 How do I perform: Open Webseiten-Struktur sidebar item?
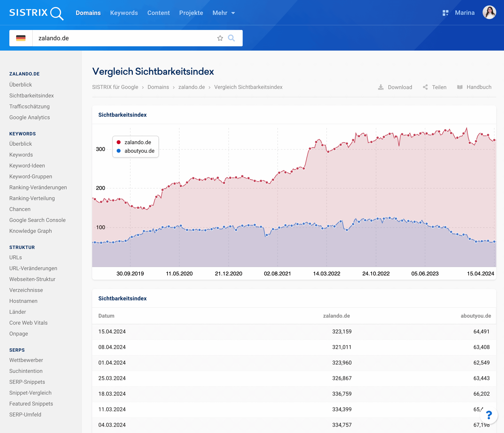coord(32,279)
